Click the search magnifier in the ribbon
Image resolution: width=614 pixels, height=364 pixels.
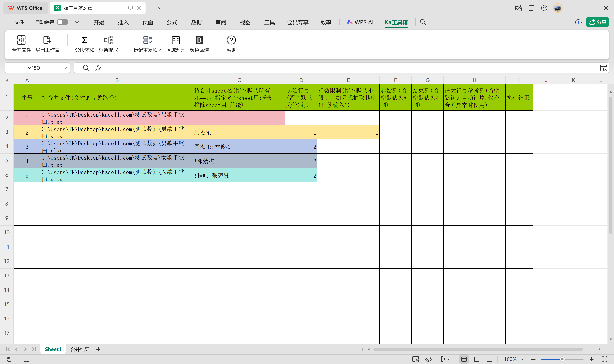click(423, 22)
